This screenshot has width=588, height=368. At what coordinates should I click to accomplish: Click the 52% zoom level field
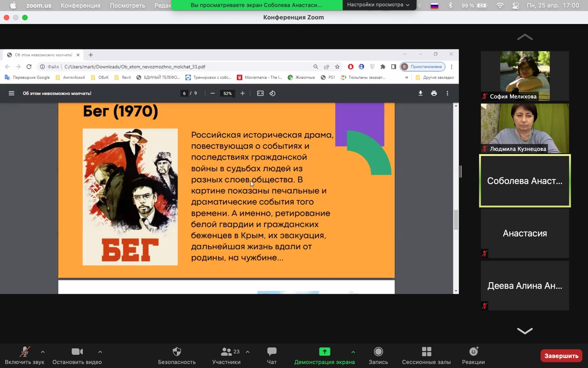tap(228, 93)
